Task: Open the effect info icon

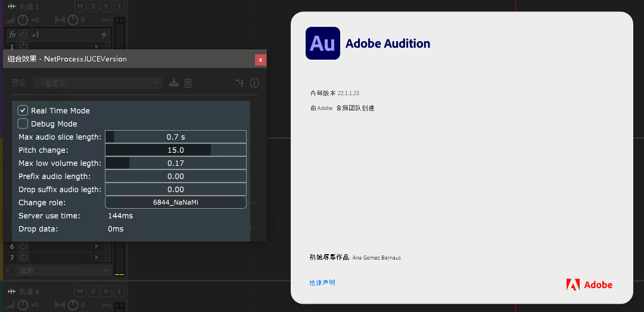Action: coord(254,83)
